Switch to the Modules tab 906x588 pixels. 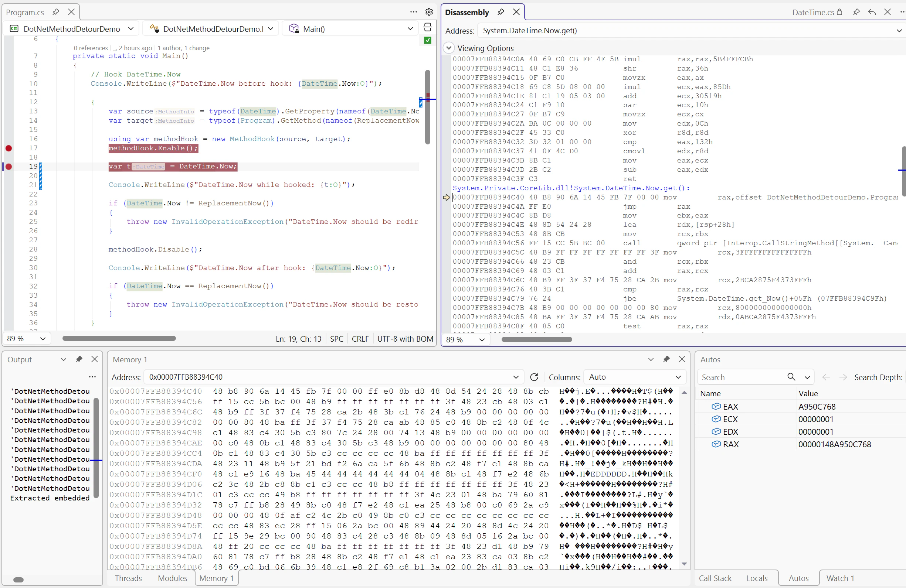point(173,578)
